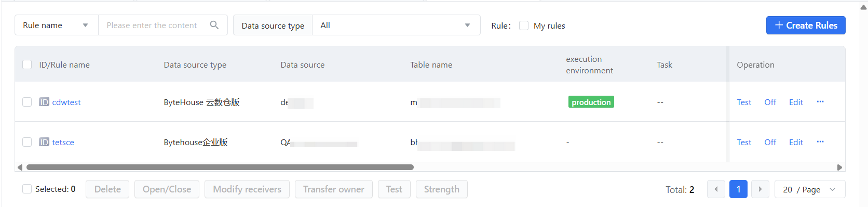The width and height of the screenshot is (868, 207).
Task: Click the table's right scroll arrow
Action: [x=839, y=167]
